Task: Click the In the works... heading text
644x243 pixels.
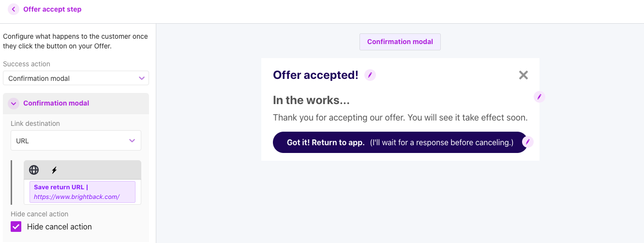Action: click(x=311, y=100)
